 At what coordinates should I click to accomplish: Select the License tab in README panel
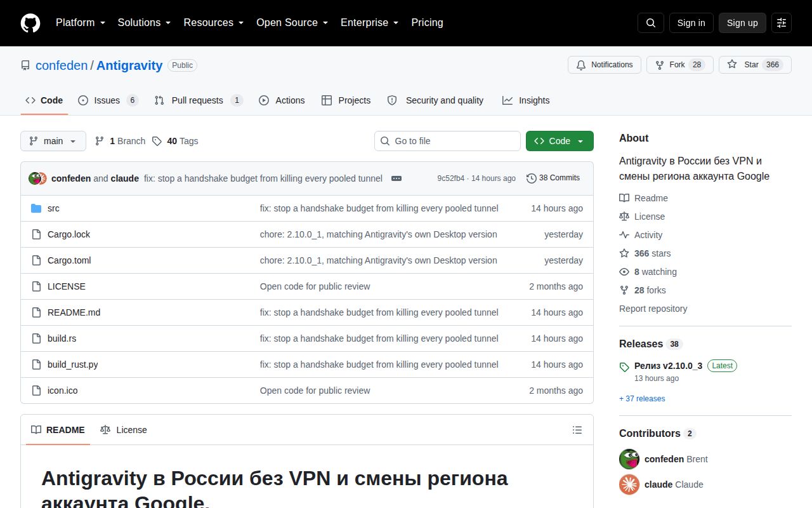click(x=124, y=430)
